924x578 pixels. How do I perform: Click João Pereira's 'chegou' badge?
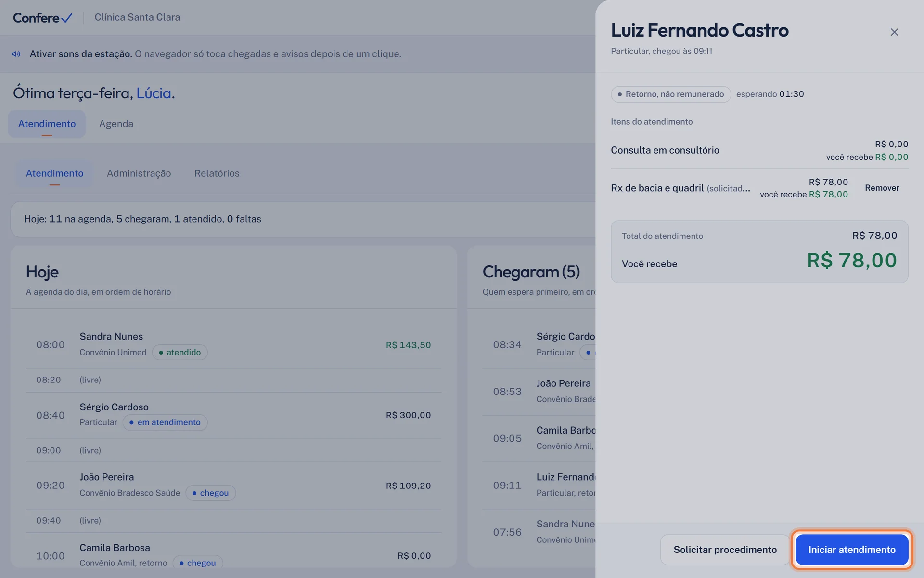pos(210,493)
